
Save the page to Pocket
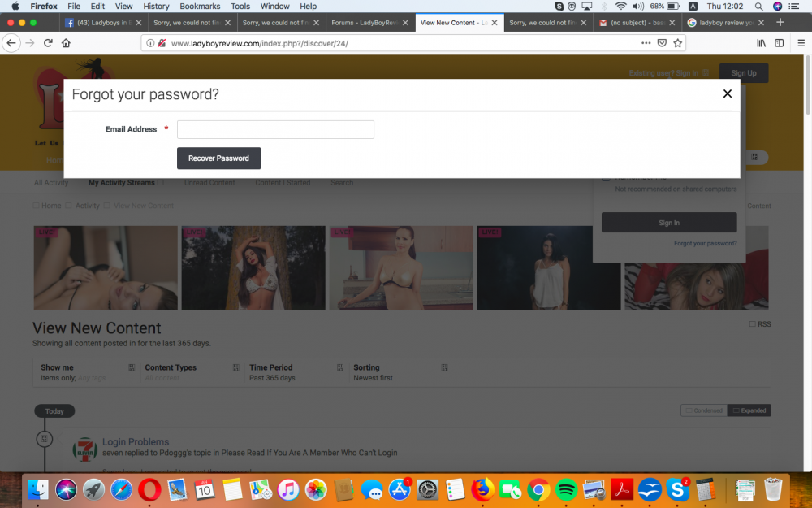(662, 43)
